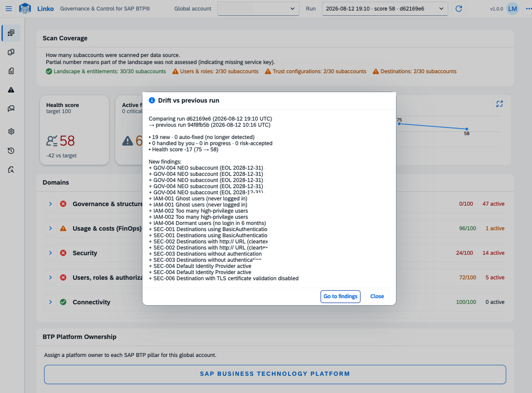
Task: Open the Run selection dropdown
Action: (385, 9)
